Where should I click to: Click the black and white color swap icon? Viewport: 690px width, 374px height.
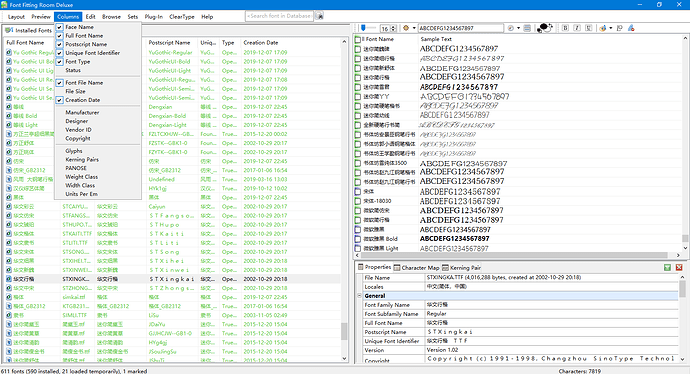point(545,28)
